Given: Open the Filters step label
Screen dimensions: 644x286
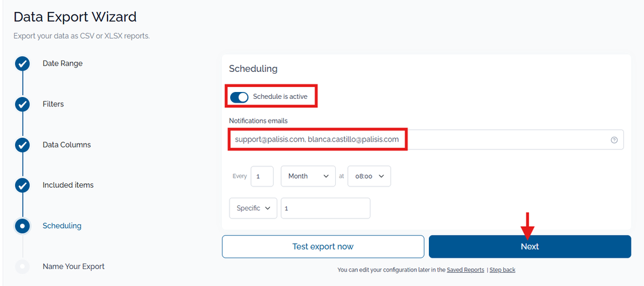Looking at the screenshot, I should (53, 104).
